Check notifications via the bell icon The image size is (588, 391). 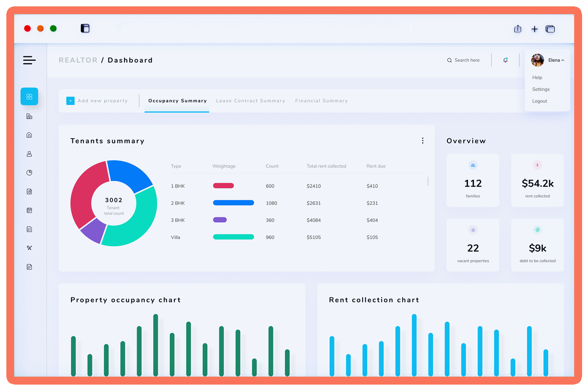[x=506, y=60]
